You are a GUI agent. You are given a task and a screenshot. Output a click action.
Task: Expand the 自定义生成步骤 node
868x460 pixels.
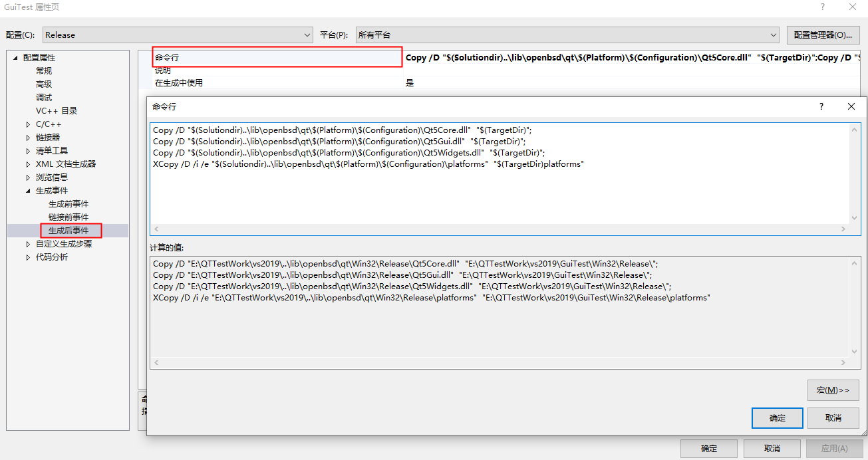coord(28,244)
